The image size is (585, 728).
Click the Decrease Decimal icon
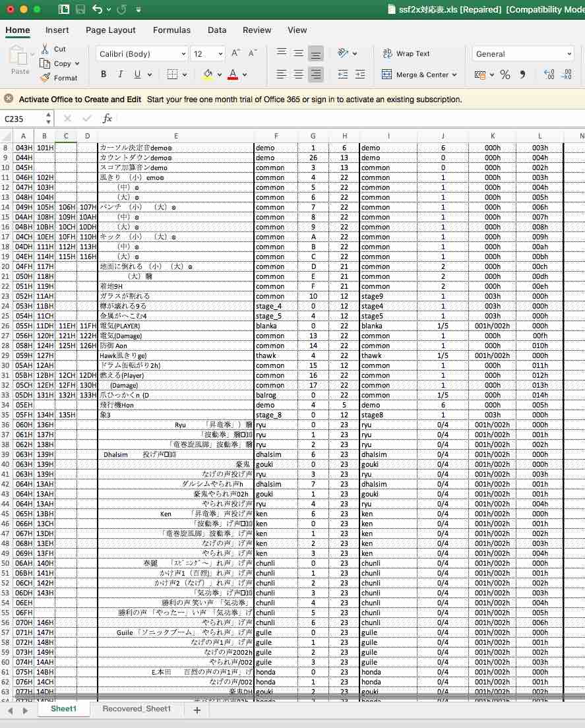click(567, 75)
